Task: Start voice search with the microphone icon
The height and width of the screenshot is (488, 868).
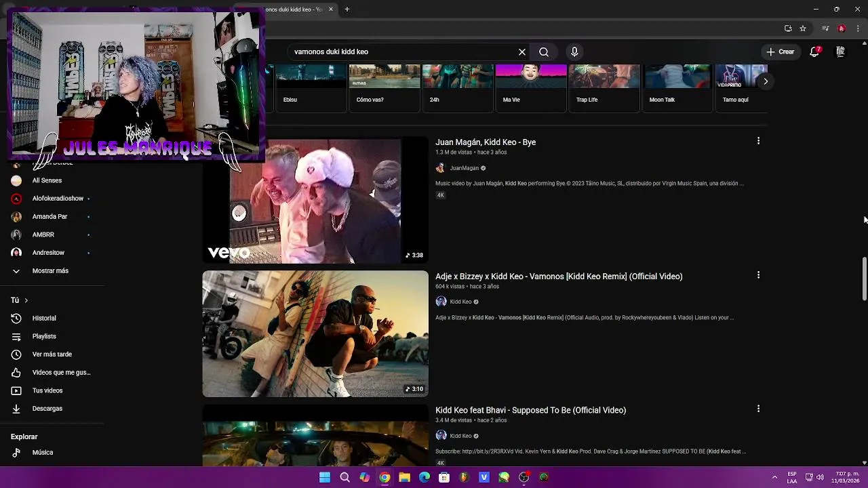Action: [574, 52]
